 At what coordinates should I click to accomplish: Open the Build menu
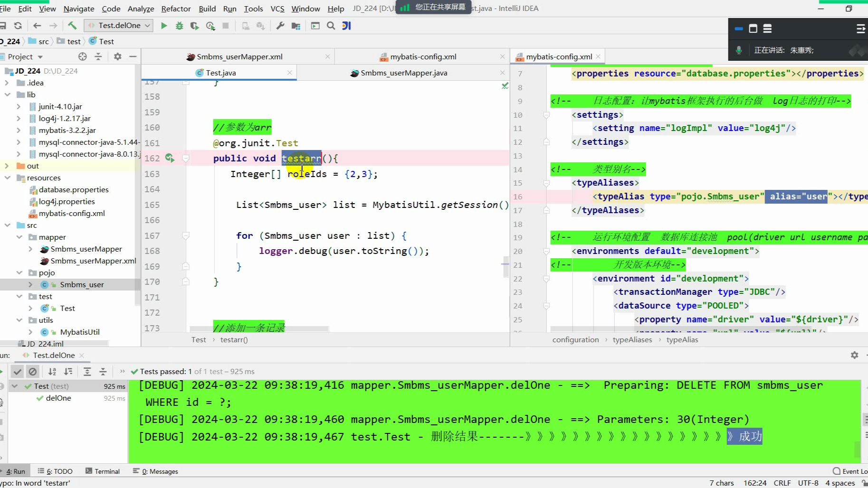(x=207, y=9)
